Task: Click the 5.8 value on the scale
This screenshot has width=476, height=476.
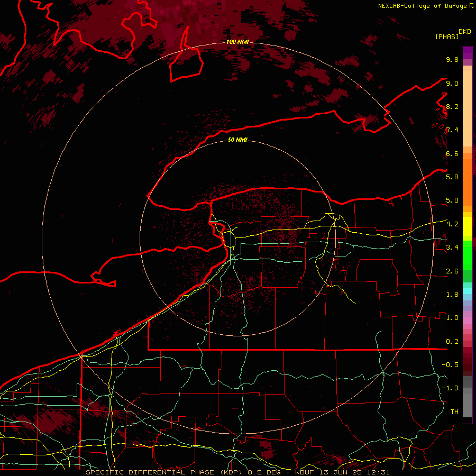Action: point(452,177)
